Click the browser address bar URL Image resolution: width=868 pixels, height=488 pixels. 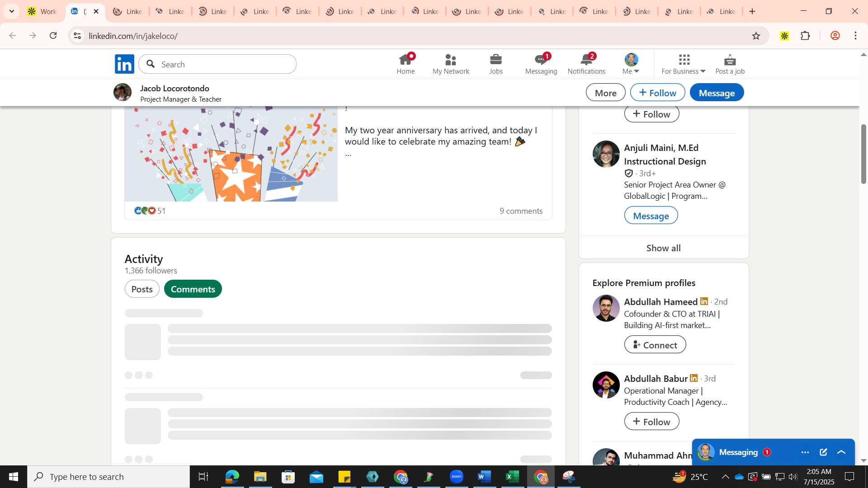tap(133, 36)
